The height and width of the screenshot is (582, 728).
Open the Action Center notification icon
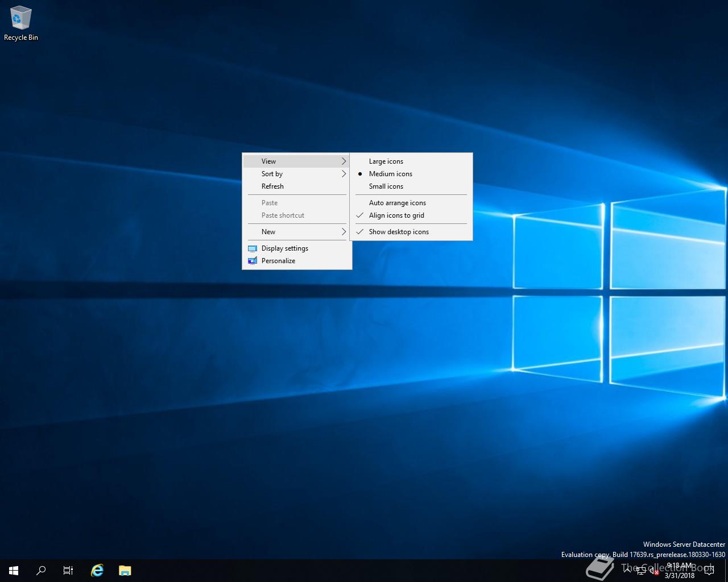(709, 571)
